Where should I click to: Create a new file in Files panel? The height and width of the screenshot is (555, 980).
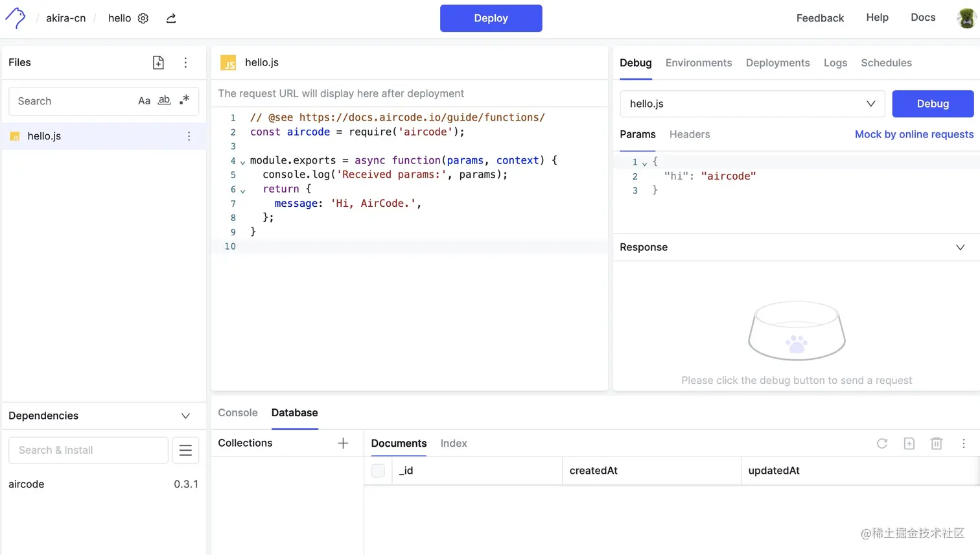158,62
